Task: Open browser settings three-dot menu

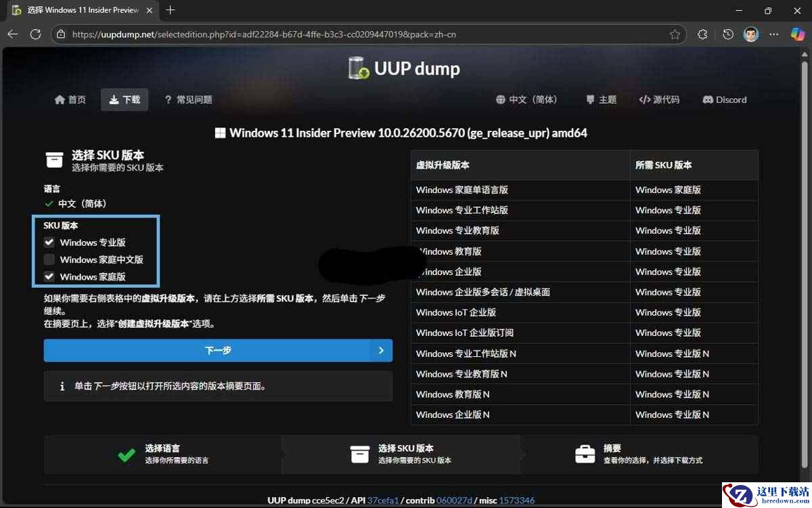Action: [x=775, y=34]
